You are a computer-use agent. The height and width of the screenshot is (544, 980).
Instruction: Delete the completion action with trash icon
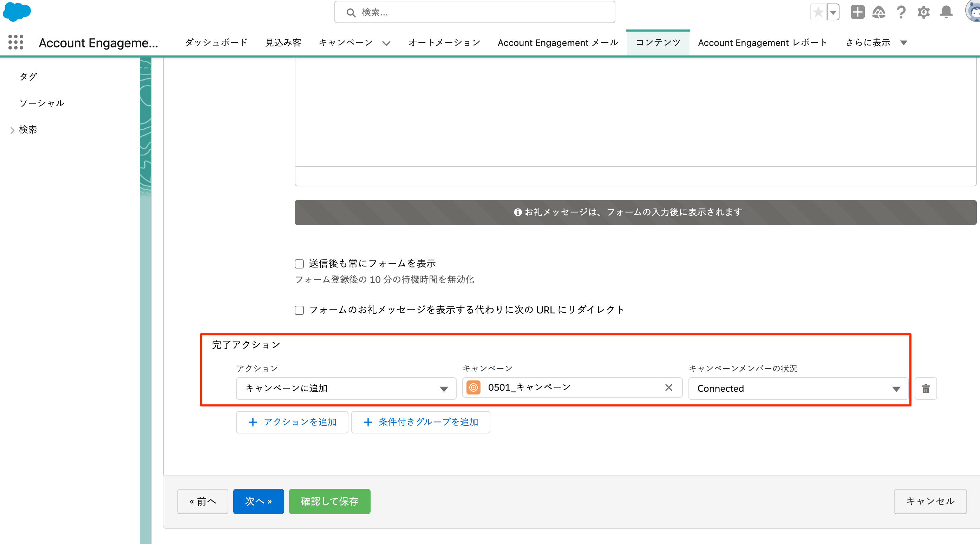926,389
